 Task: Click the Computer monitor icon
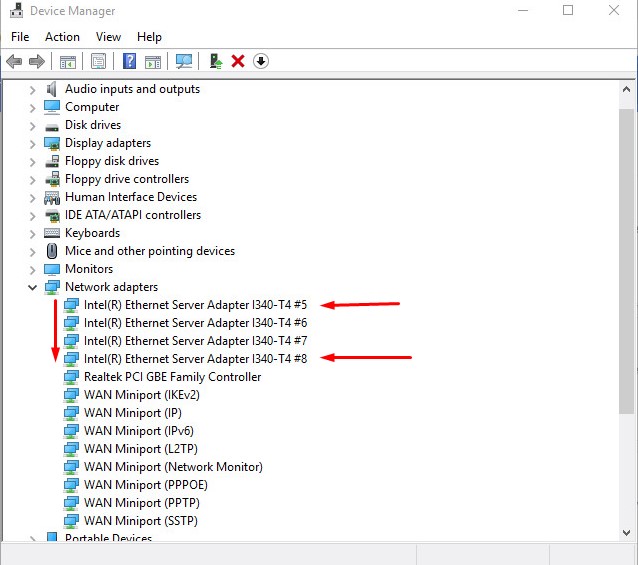52,107
